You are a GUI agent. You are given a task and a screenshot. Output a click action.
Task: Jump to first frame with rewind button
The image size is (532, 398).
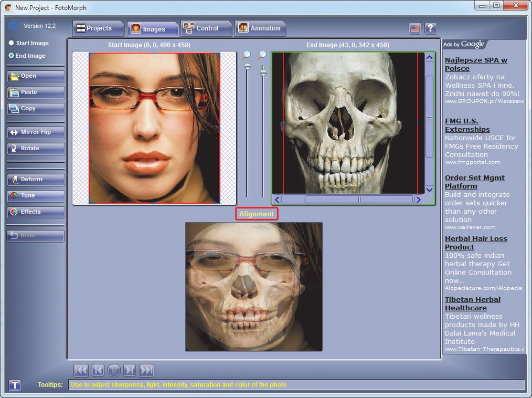[x=81, y=370]
